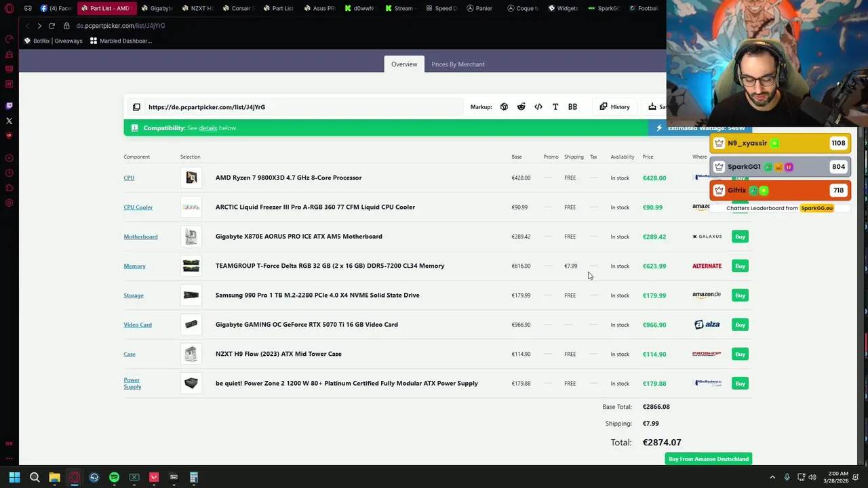The width and height of the screenshot is (868, 488).
Task: Click Buy From Amazon Deutschland button
Action: tap(708, 459)
